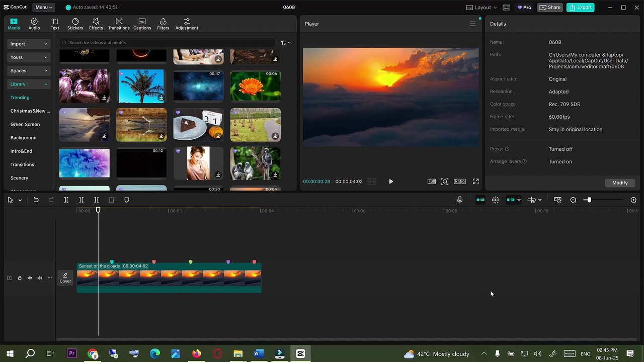Start voiceover recording with microphone
644x362 pixels.
tap(460, 200)
